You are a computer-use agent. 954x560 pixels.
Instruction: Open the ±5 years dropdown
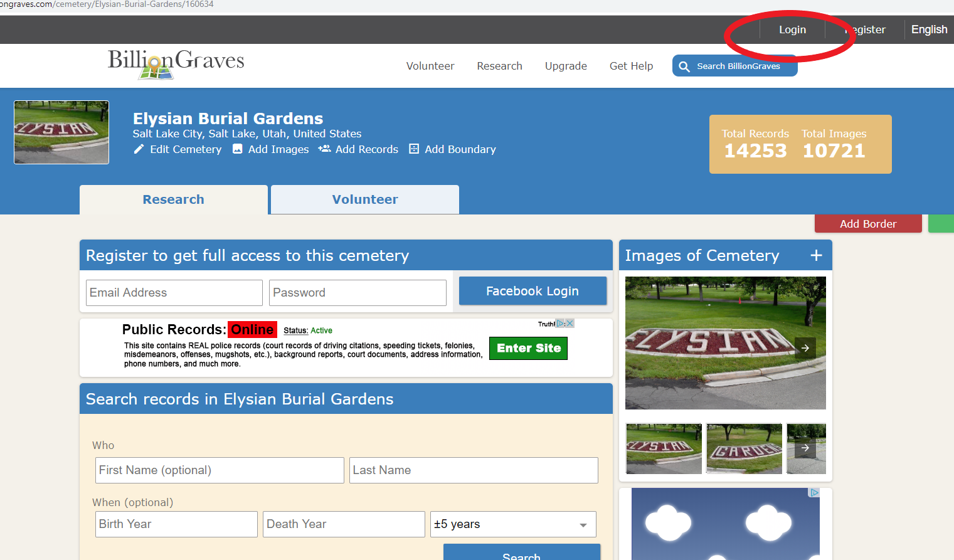pyautogui.click(x=513, y=524)
